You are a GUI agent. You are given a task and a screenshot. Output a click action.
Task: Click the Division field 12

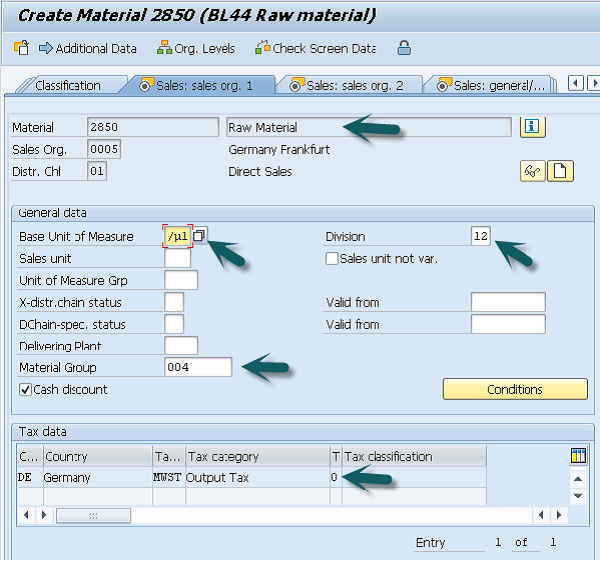click(x=481, y=236)
